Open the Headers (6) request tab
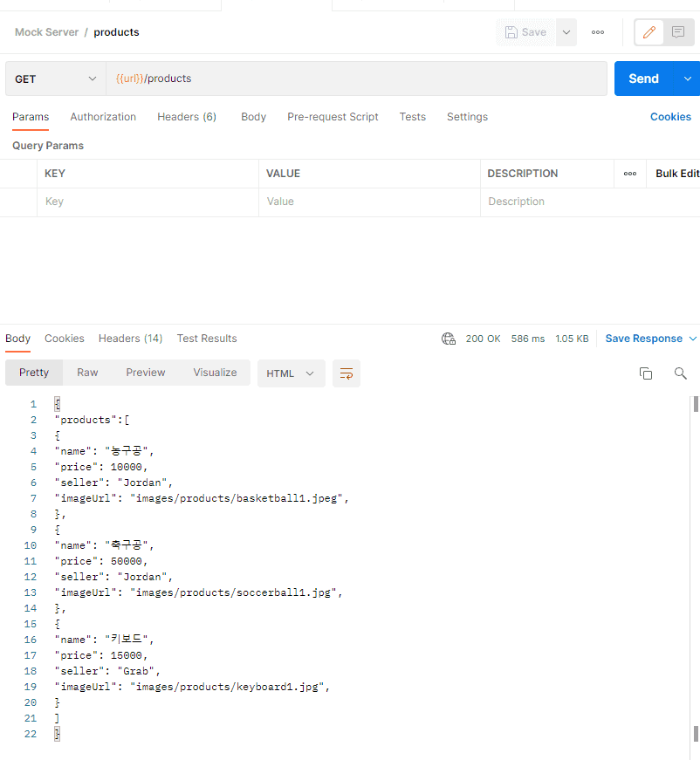Image resolution: width=700 pixels, height=760 pixels. [x=187, y=117]
